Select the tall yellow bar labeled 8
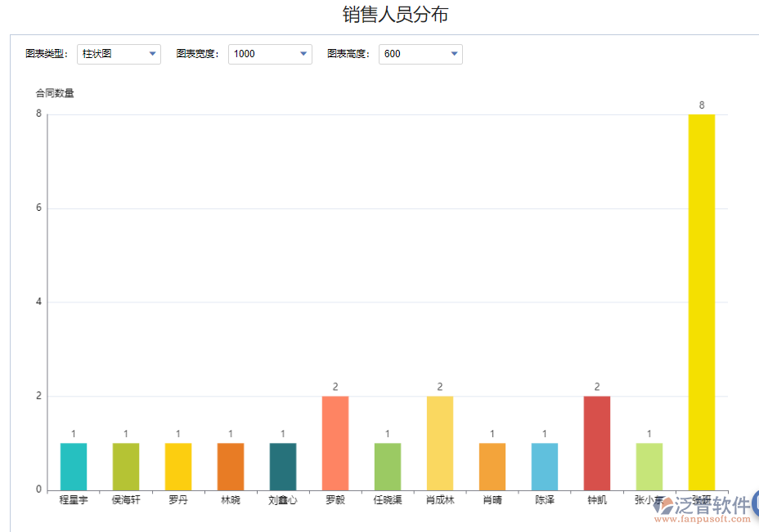 pos(701,302)
